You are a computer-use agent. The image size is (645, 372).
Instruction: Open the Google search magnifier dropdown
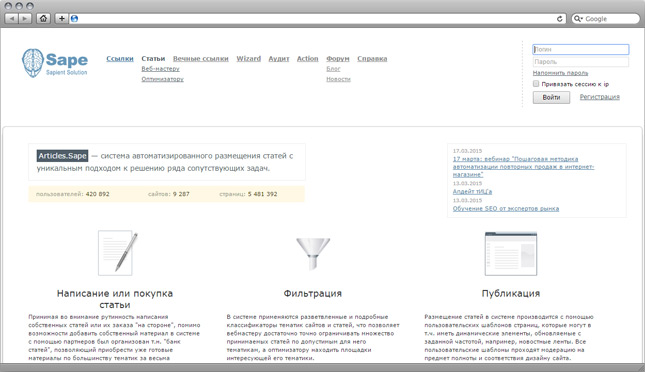pyautogui.click(x=578, y=19)
